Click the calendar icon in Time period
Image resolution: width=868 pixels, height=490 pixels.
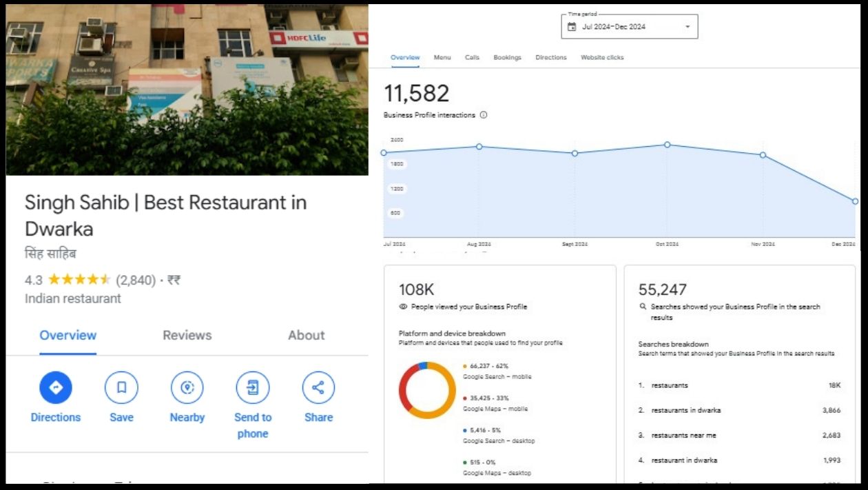tap(572, 27)
